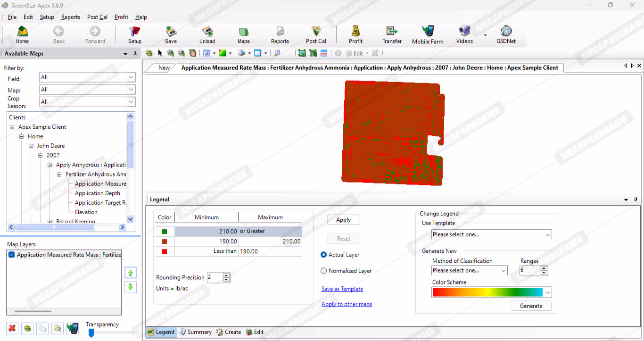The height and width of the screenshot is (341, 644).
Task: Click the Reset button
Action: [x=343, y=239]
